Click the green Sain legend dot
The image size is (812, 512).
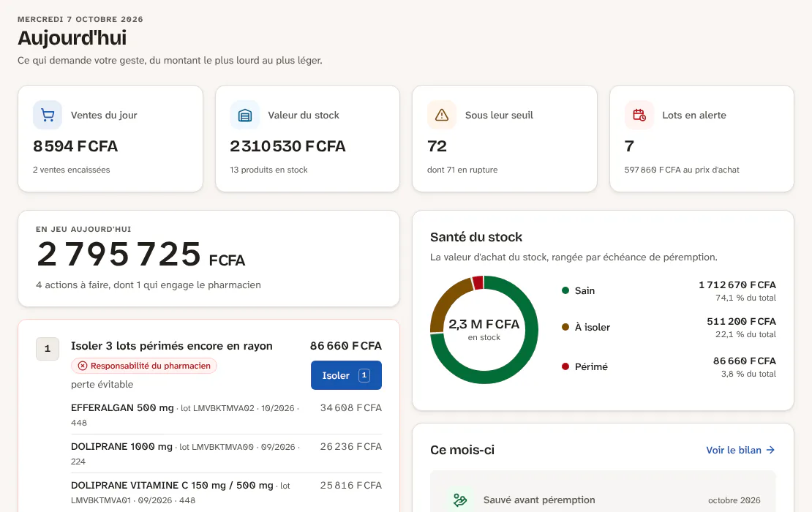(x=565, y=290)
